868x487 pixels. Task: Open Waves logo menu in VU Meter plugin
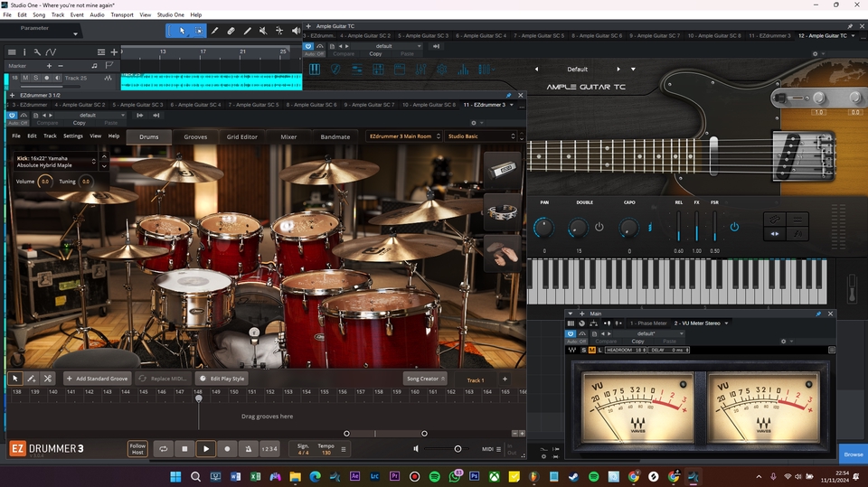[x=572, y=350]
